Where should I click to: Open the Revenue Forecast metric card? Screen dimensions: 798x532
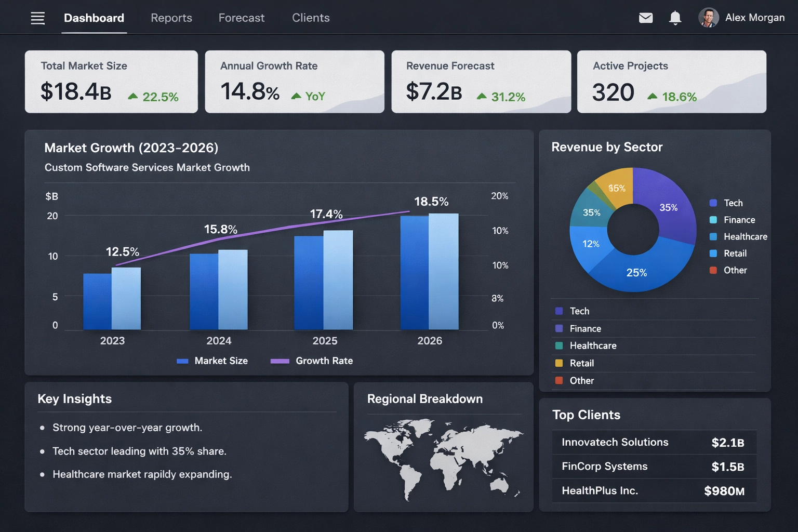point(481,81)
